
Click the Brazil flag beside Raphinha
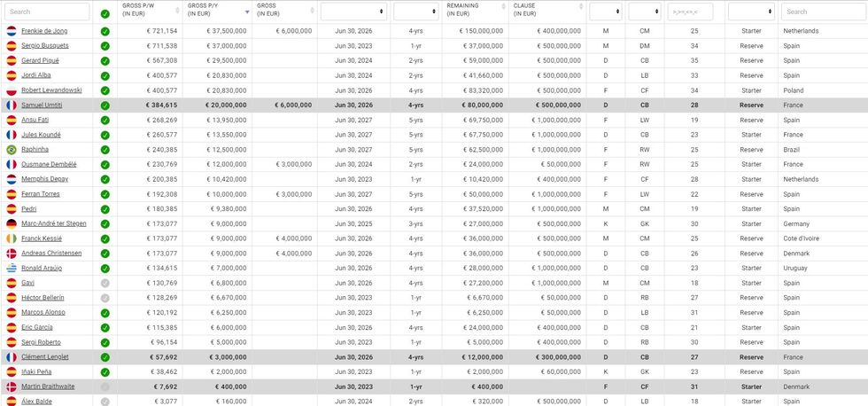(12, 150)
